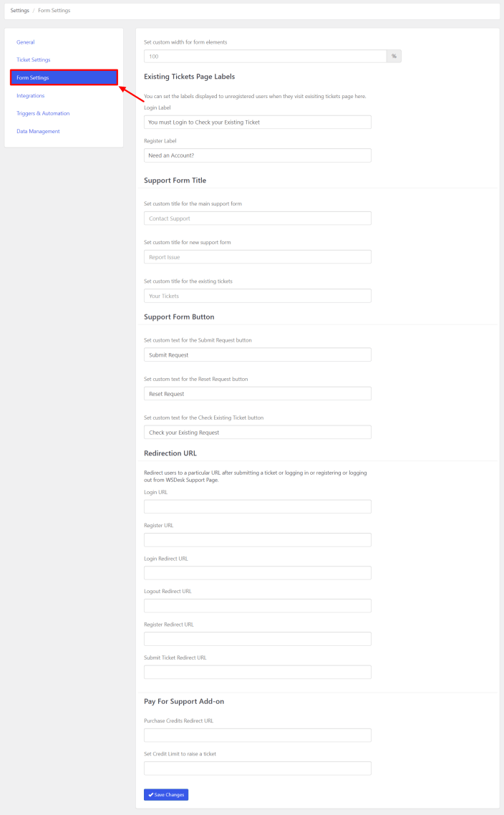
Task: Click the Reset Request text field
Action: click(x=257, y=393)
